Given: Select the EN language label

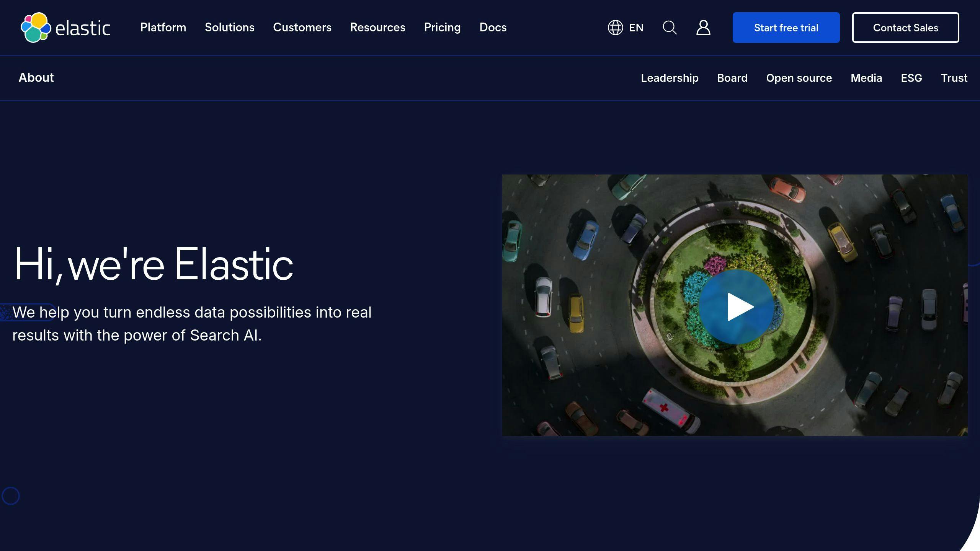Looking at the screenshot, I should point(636,28).
